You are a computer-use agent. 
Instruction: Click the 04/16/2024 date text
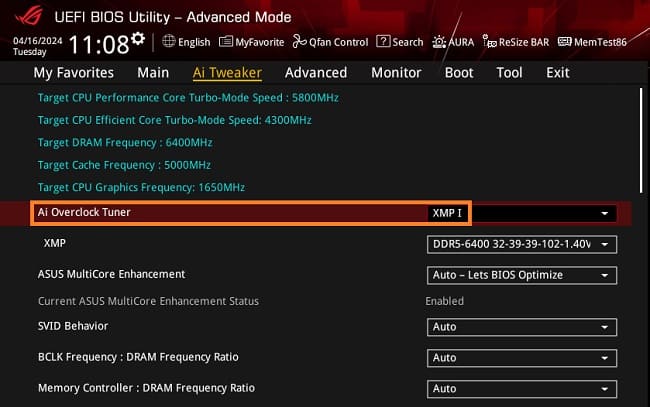point(37,41)
